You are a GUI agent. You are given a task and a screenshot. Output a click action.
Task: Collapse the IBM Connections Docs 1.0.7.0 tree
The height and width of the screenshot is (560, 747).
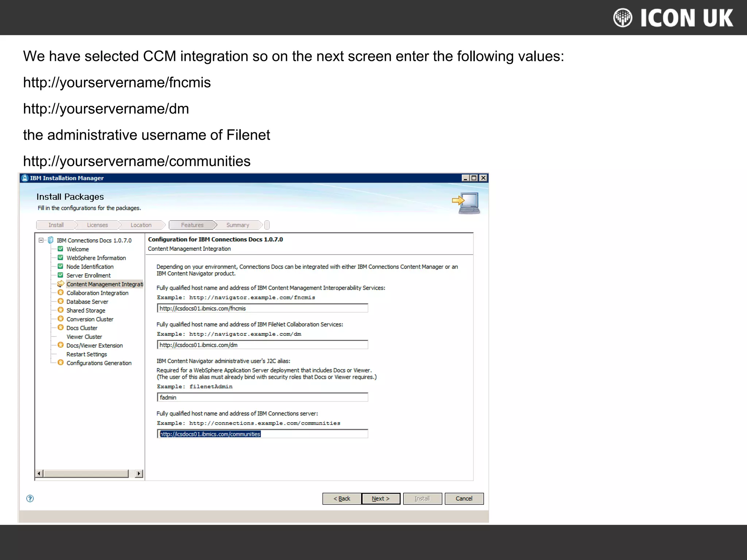(41, 240)
